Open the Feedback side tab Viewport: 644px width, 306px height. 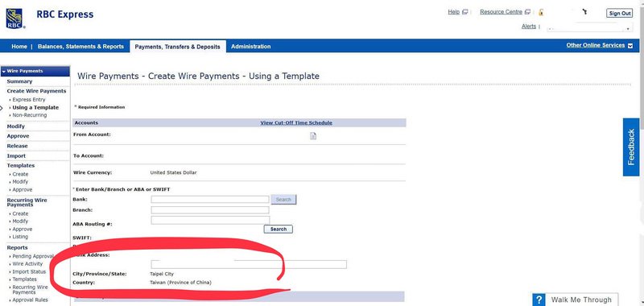pos(631,147)
